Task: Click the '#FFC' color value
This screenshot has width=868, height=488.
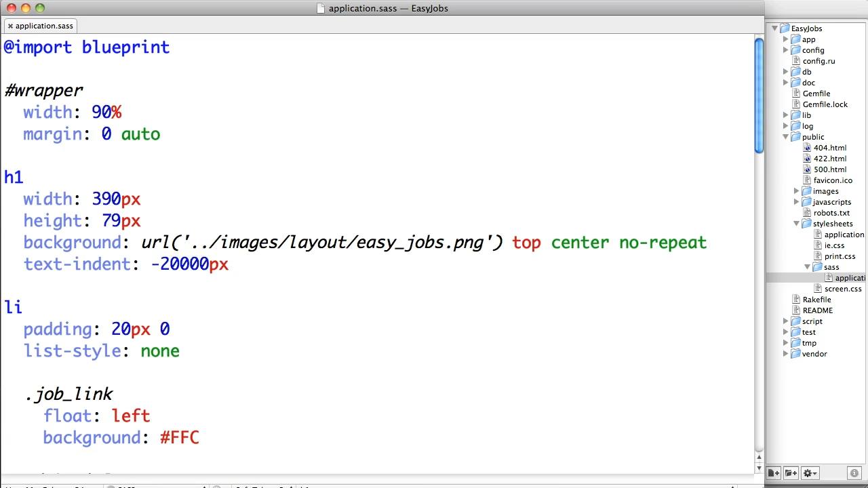Action: click(x=180, y=438)
